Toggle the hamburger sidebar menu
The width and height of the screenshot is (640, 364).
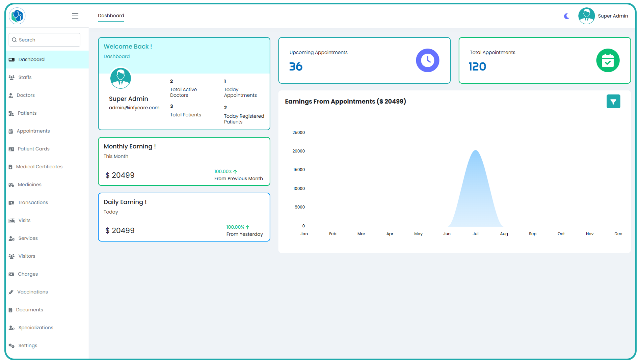pos(75,16)
